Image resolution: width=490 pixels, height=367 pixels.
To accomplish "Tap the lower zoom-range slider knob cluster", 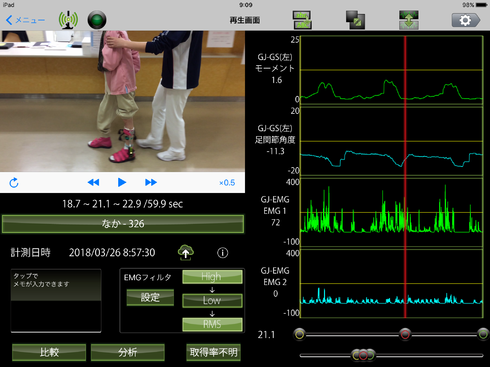I will point(363,355).
